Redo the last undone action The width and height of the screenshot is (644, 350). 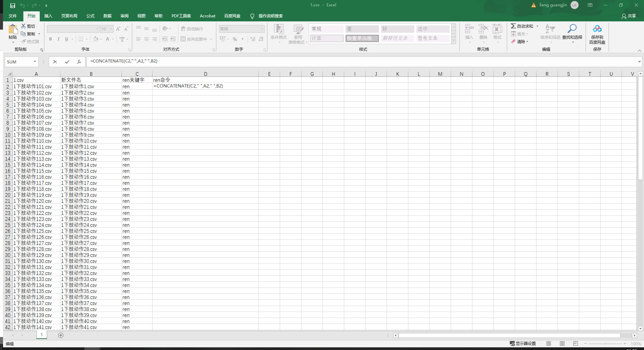coord(34,5)
